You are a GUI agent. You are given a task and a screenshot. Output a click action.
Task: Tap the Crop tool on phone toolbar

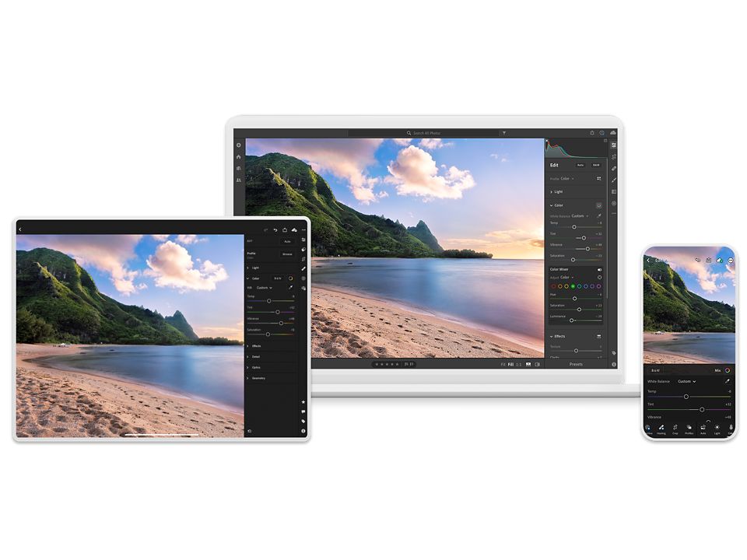[x=675, y=428]
